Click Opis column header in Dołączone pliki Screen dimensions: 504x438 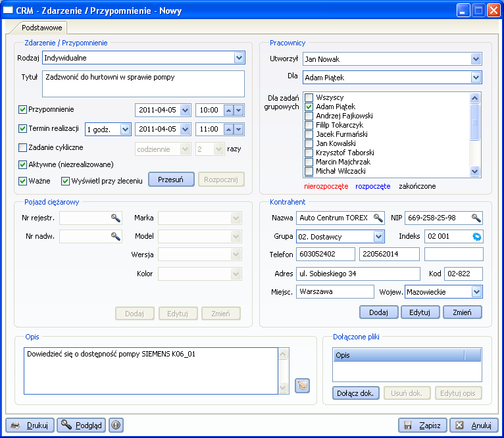tap(399, 355)
